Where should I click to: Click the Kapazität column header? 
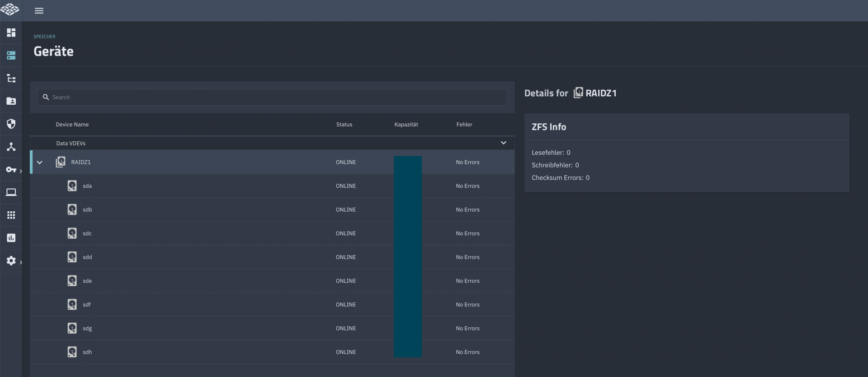[406, 125]
